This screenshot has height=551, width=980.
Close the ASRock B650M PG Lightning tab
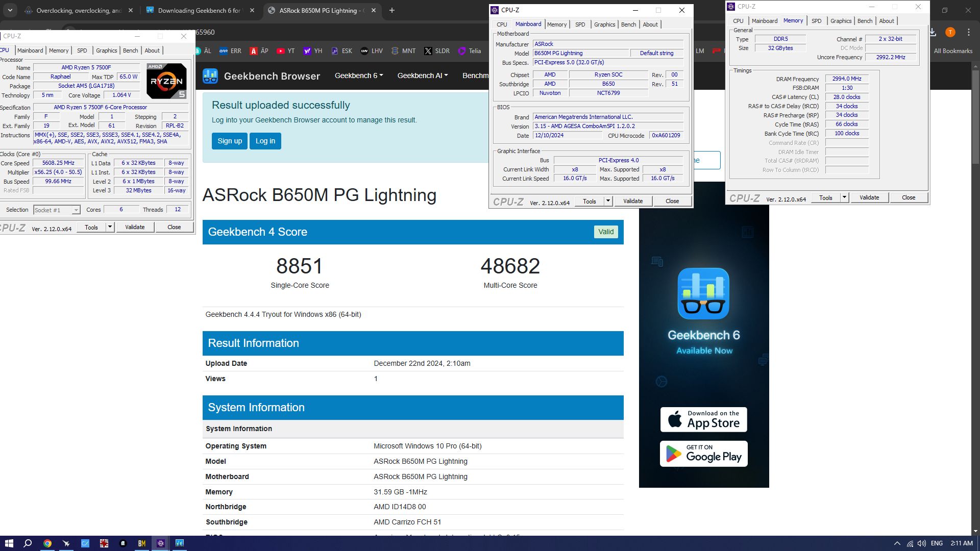coord(374,10)
